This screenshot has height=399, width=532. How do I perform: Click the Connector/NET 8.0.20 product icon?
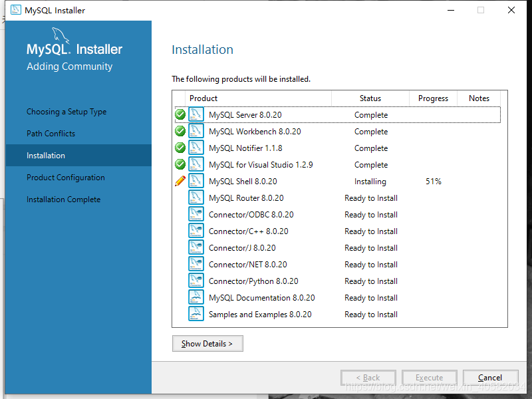pos(196,264)
